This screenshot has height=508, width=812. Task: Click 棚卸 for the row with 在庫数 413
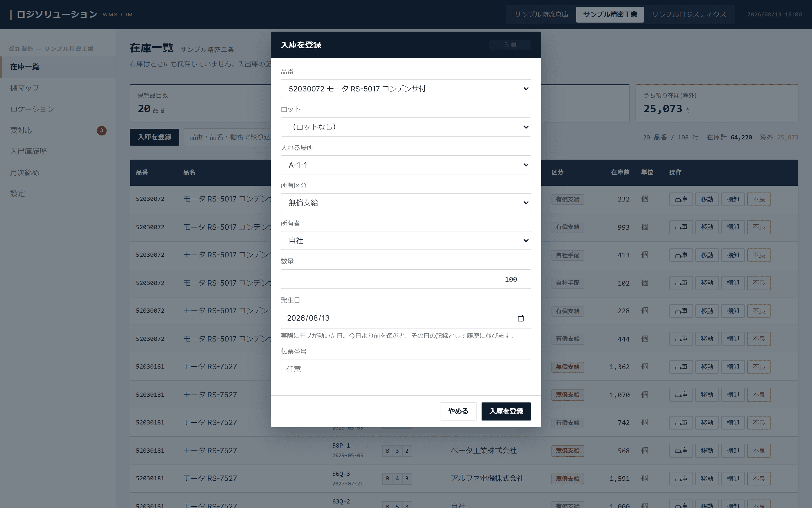coord(733,255)
